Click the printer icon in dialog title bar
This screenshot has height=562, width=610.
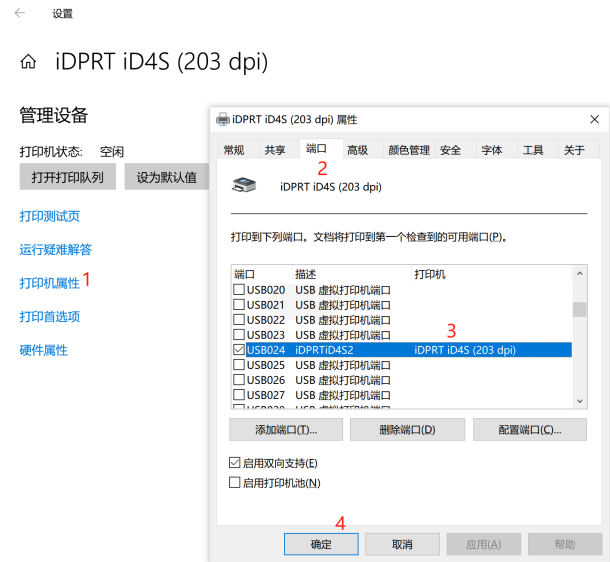click(x=223, y=119)
